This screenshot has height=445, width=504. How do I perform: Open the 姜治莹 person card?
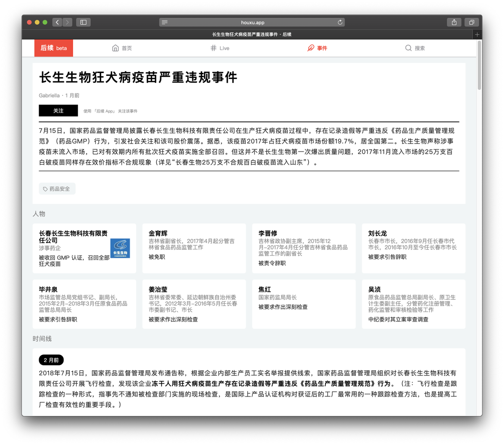194,304
